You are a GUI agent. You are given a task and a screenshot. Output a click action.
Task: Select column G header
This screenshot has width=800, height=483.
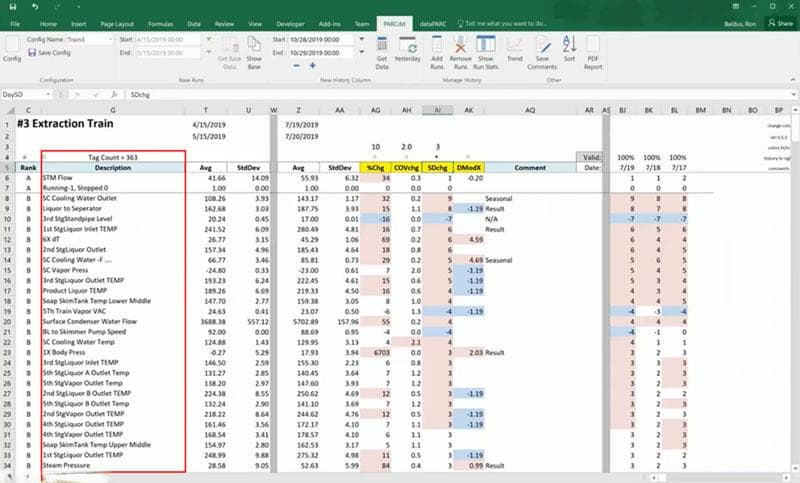113,110
